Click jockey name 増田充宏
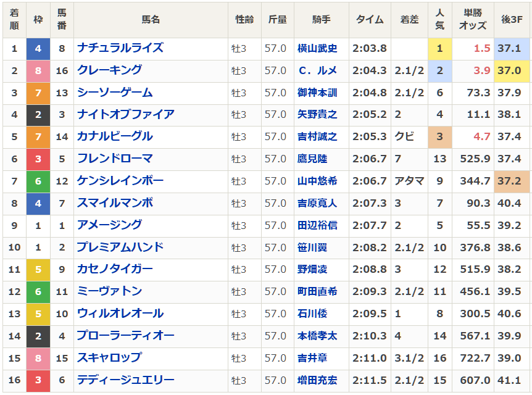 (x=317, y=381)
